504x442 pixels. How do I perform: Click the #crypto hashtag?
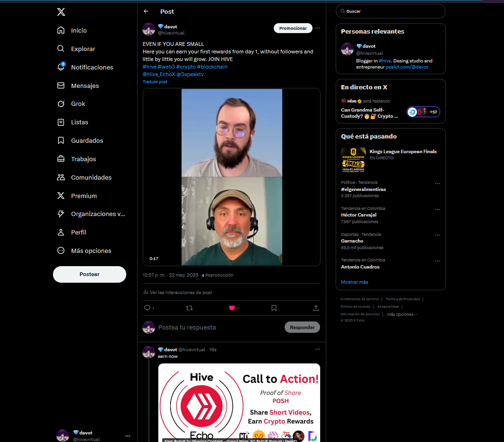tap(186, 67)
